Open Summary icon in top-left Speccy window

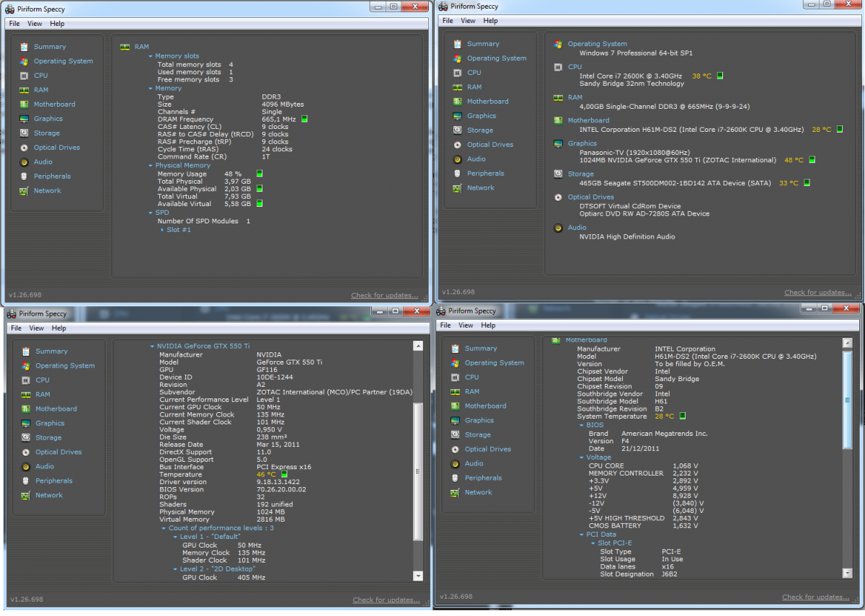[x=25, y=47]
